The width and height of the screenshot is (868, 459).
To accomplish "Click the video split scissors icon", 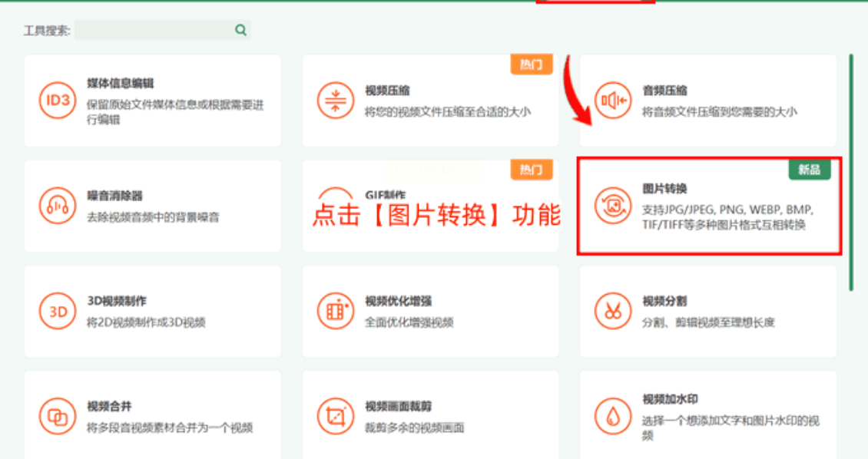I will 613,312.
